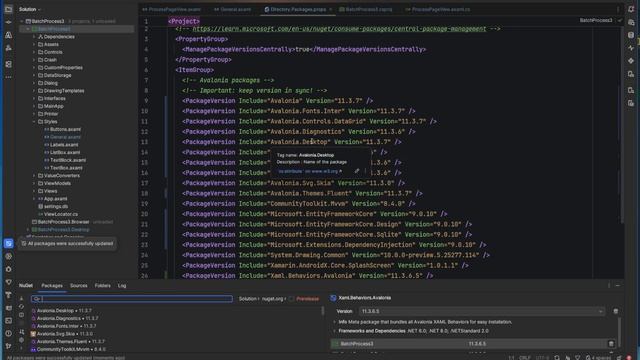Open the NuGet tool window icon
Viewport: 640px width, 360px height.
pos(9,244)
